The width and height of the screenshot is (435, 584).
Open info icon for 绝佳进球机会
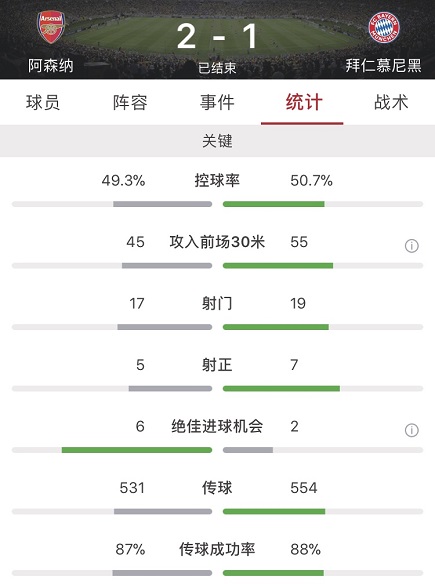click(412, 430)
